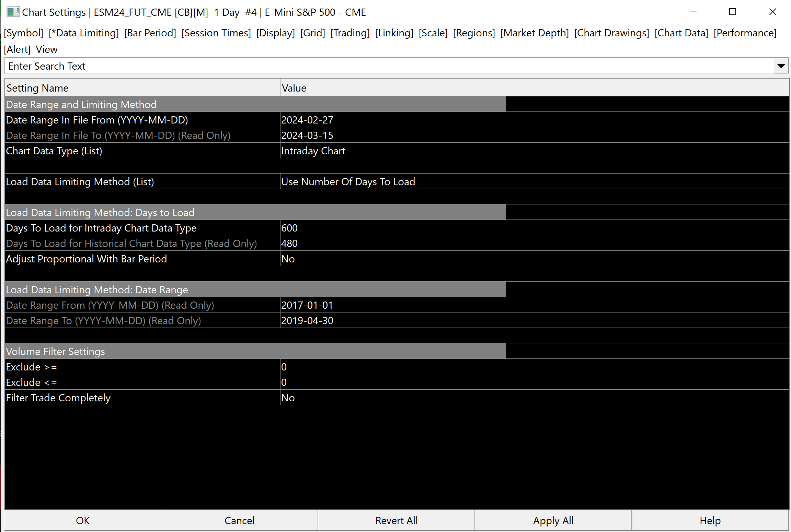The image size is (791, 532).
Task: Click the Apply All button
Action: point(553,520)
